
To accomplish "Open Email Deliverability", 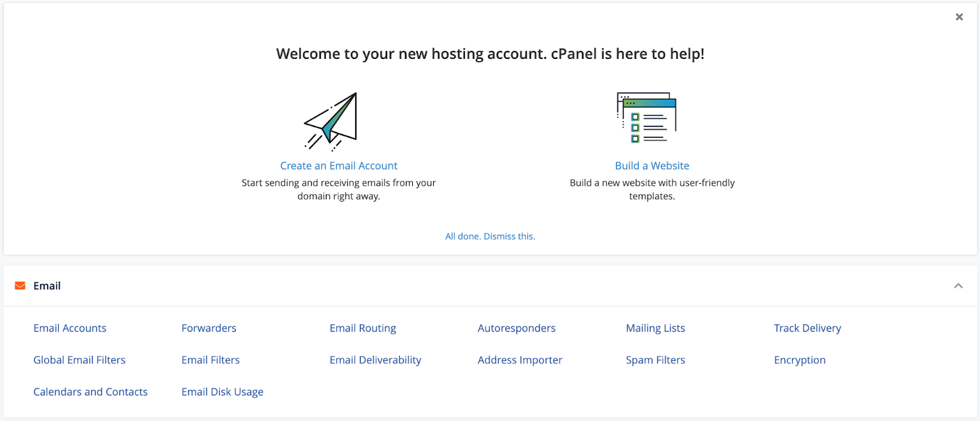I will pos(375,360).
